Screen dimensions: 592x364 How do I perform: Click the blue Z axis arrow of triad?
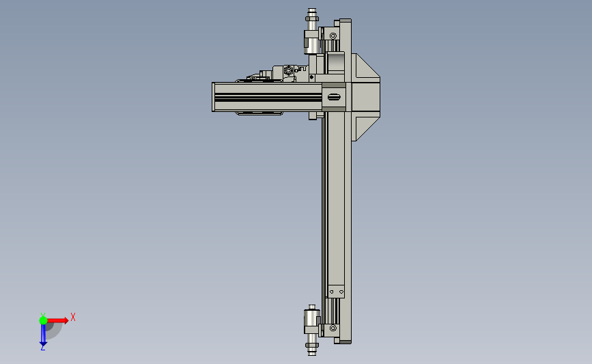click(x=43, y=335)
